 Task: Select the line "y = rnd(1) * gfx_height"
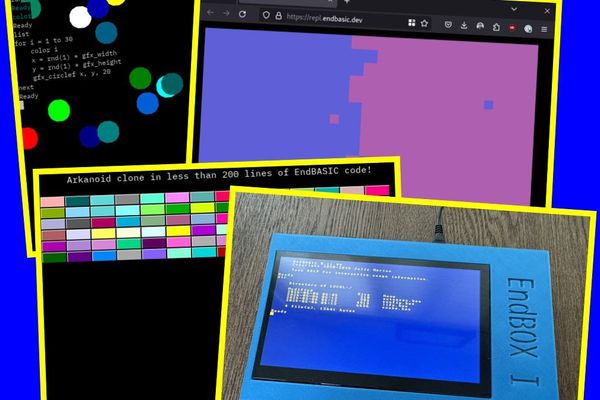(77, 67)
